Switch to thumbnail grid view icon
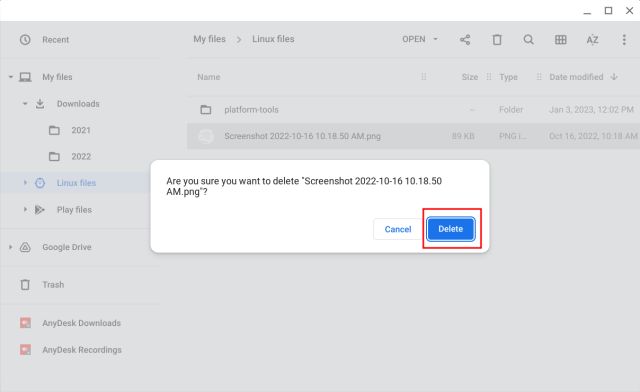Image resolution: width=640 pixels, height=392 pixels. pos(560,40)
